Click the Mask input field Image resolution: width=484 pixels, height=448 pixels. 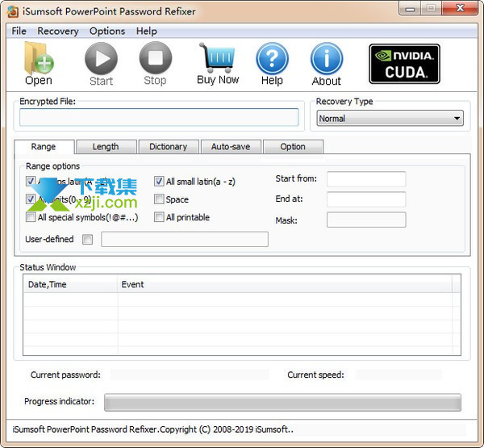(x=366, y=220)
